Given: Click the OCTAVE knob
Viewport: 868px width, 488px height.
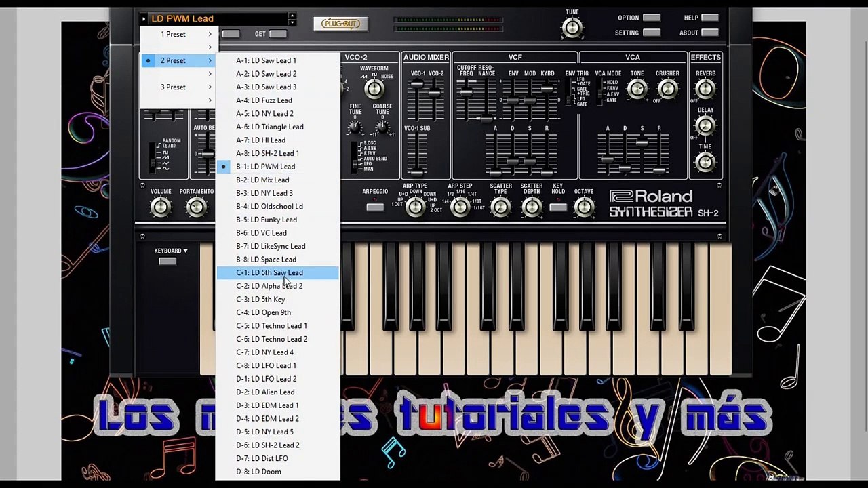Looking at the screenshot, I should 584,207.
